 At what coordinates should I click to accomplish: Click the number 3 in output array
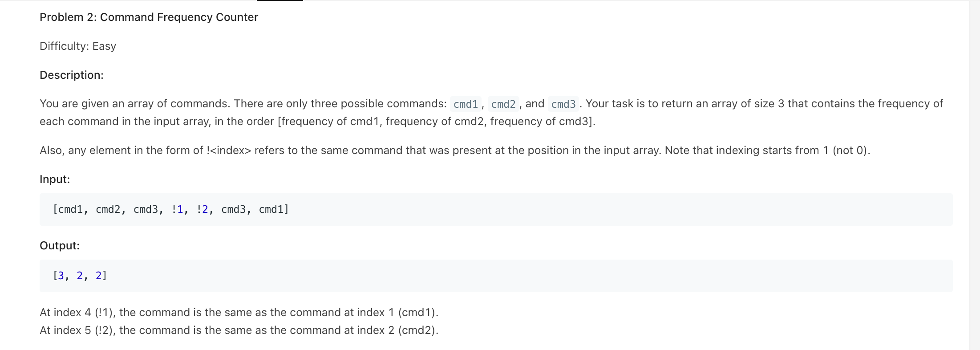point(61,276)
